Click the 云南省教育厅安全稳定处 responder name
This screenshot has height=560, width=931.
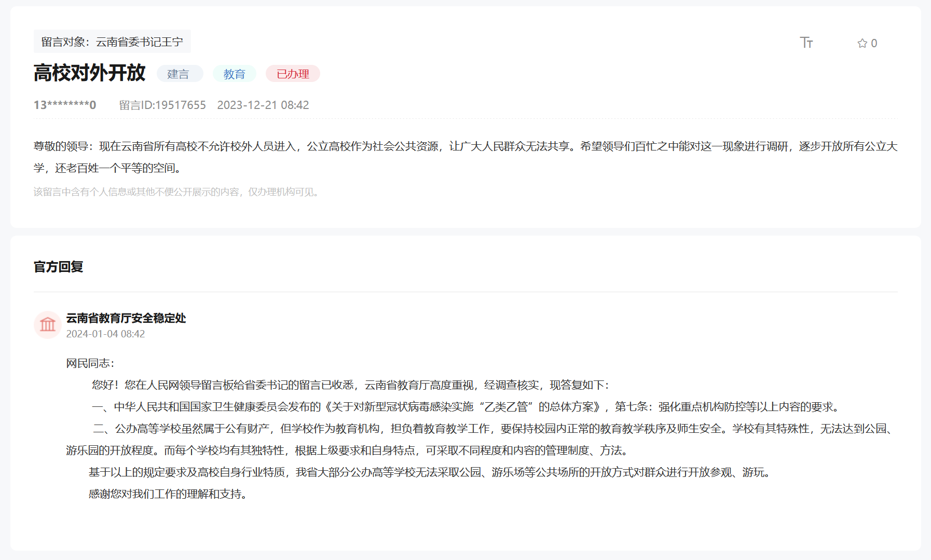pos(126,318)
